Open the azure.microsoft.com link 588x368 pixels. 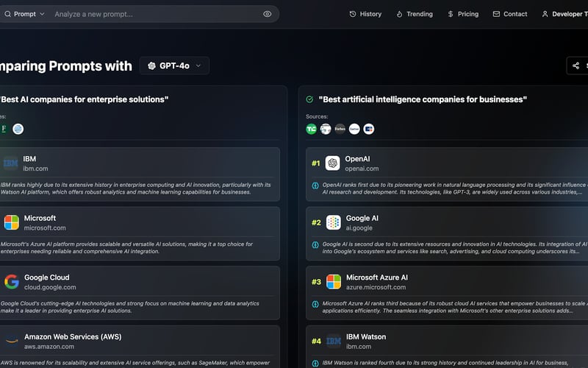pyautogui.click(x=376, y=287)
